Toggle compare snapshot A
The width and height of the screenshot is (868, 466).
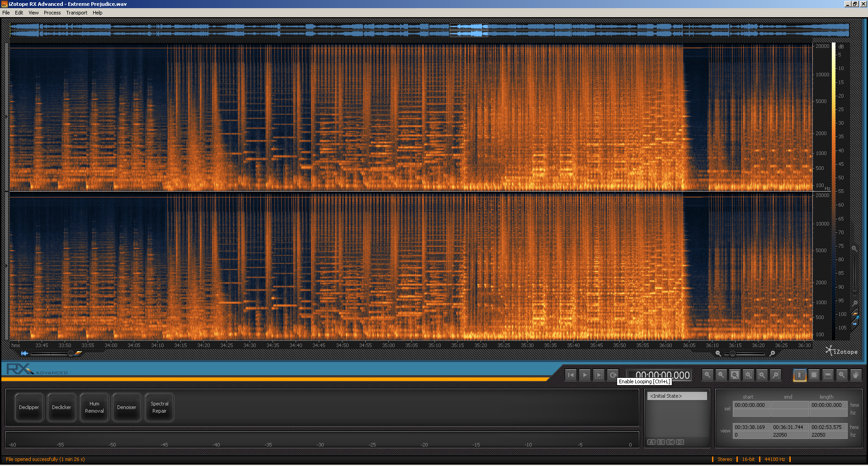click(x=651, y=442)
